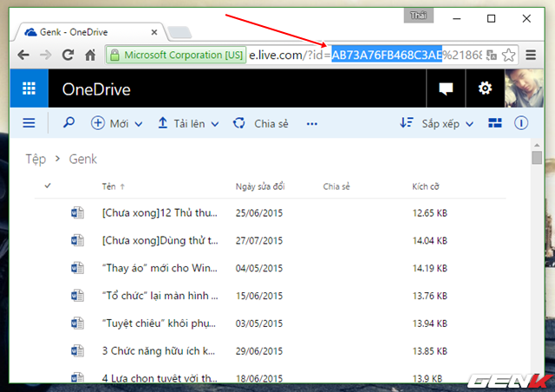Click the date 15/06/2015
The height and width of the screenshot is (392, 555).
(x=259, y=296)
